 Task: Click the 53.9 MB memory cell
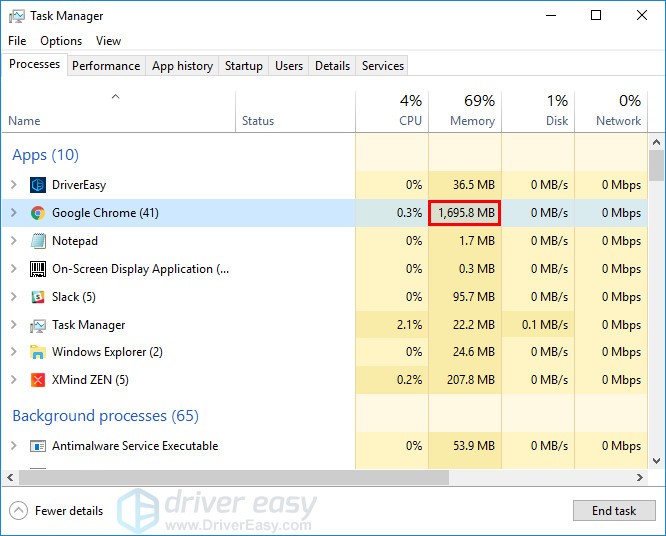point(465,446)
